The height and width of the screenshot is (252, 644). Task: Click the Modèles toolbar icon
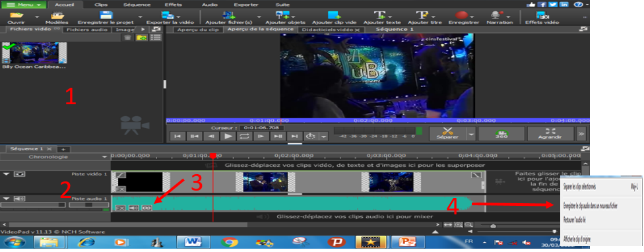pyautogui.click(x=57, y=15)
